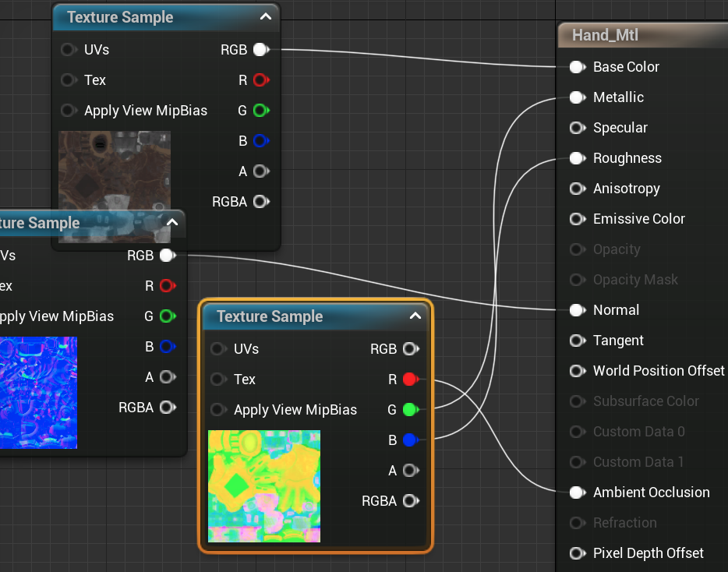
Task: Click the Anisotropy input pin
Action: click(x=577, y=189)
